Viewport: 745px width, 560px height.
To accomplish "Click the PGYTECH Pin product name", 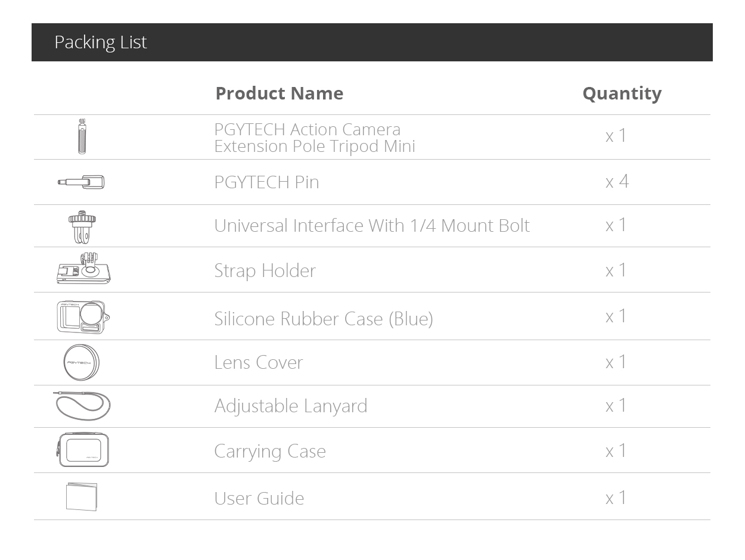I will [x=266, y=182].
